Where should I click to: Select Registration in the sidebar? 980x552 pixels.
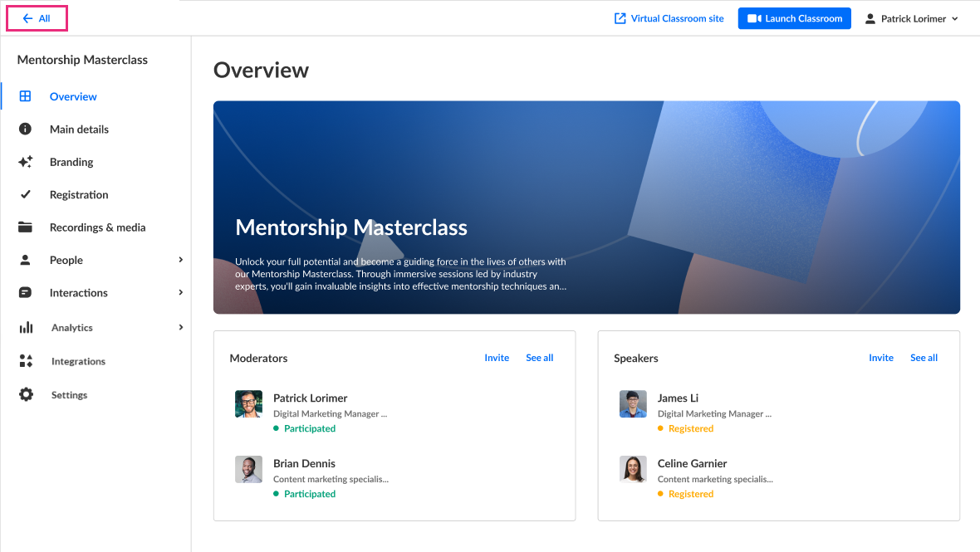(x=79, y=195)
